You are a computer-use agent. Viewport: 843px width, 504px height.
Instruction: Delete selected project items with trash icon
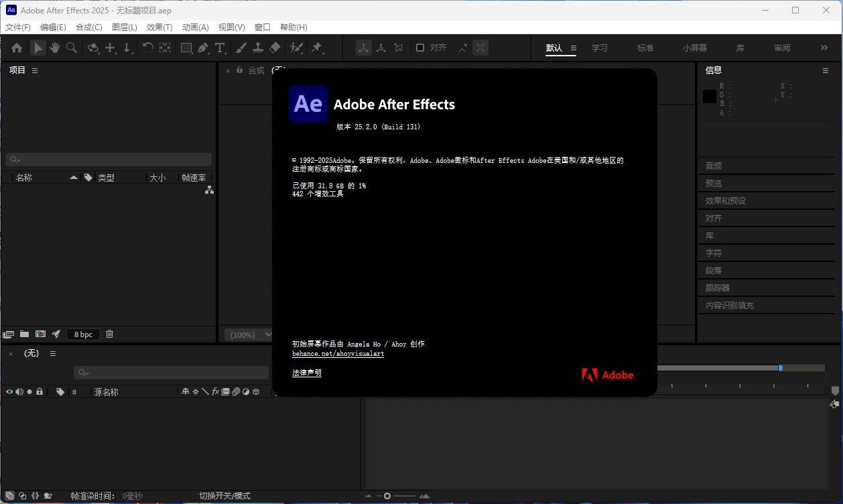110,334
